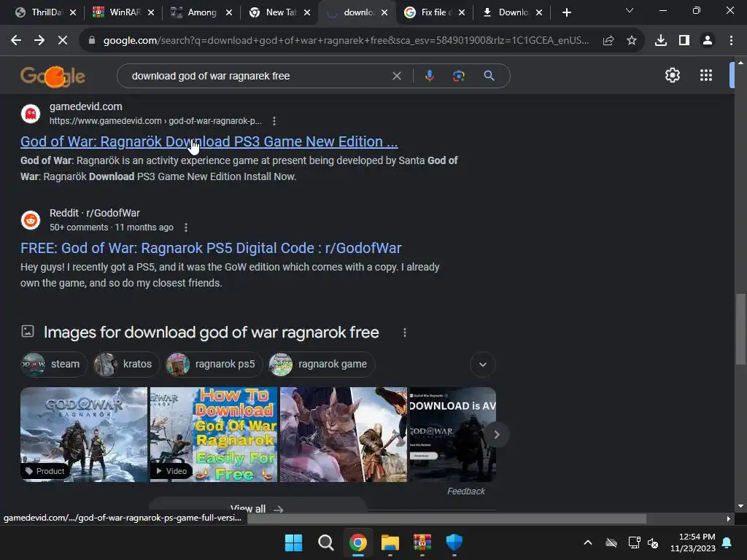Open Chrome profile icon
The image size is (747, 560).
[x=708, y=41]
